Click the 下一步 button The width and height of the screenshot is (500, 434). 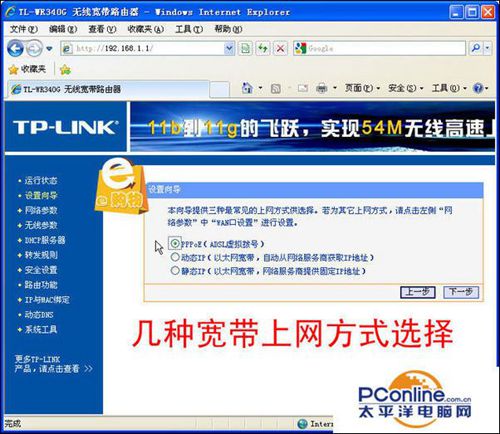tap(461, 292)
